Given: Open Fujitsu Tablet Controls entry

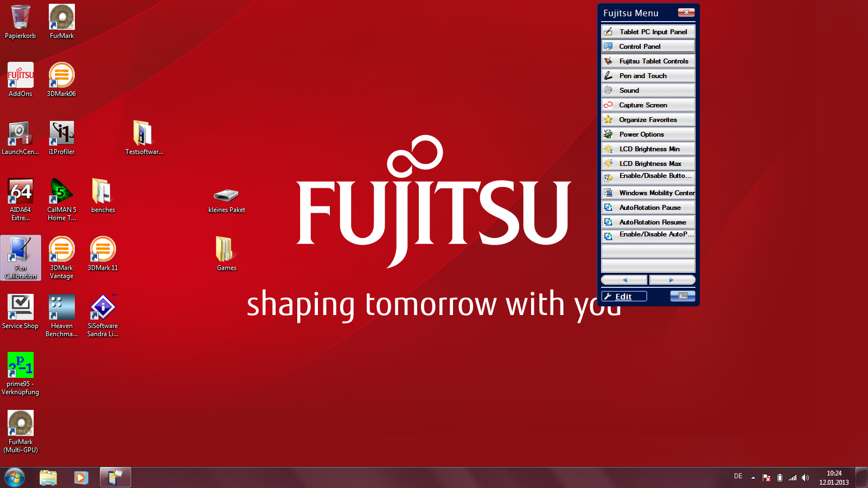Looking at the screenshot, I should click(x=648, y=61).
